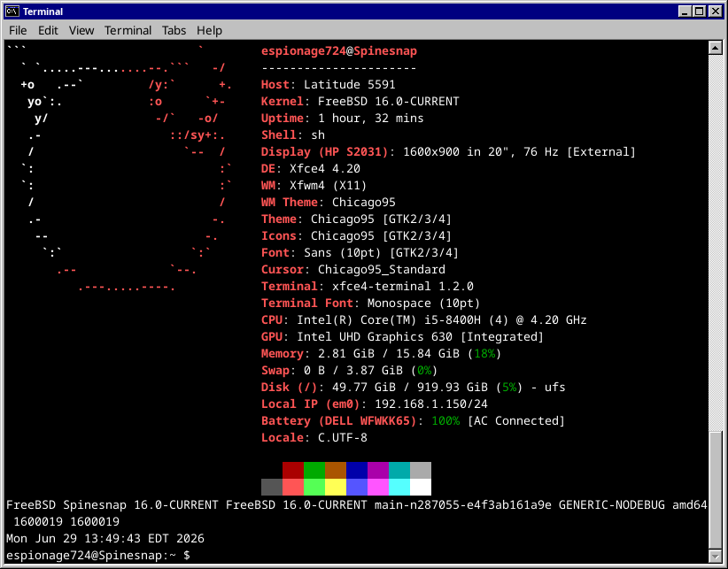Click the light gray color block
Image resolution: width=728 pixels, height=569 pixels.
[421, 470]
